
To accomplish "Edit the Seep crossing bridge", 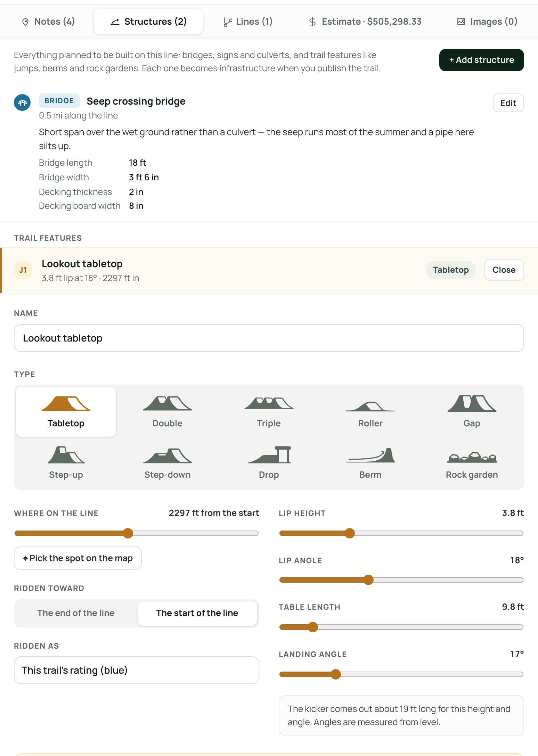I will [x=508, y=103].
